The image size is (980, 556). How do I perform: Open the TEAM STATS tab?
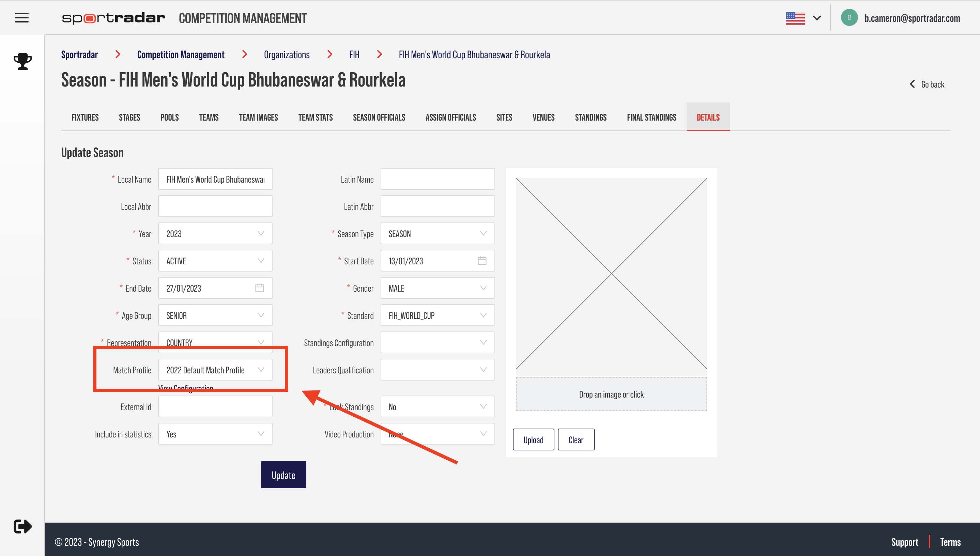click(x=316, y=117)
